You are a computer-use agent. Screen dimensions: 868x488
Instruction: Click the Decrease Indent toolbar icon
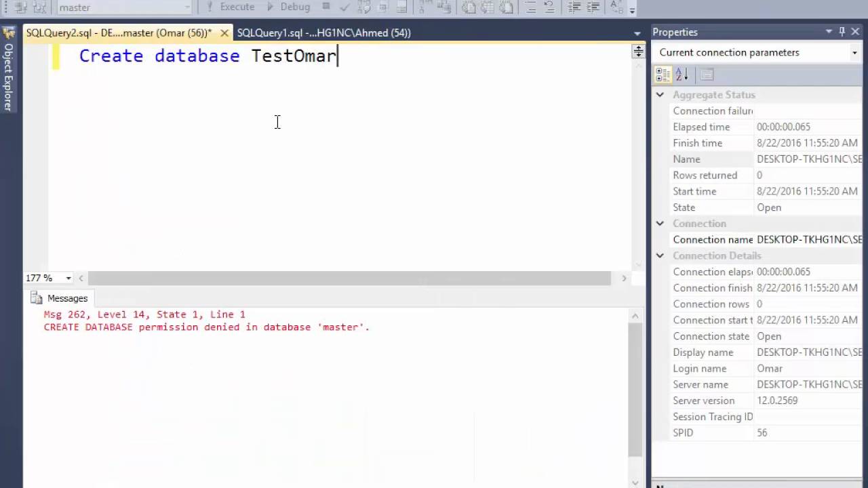[574, 7]
